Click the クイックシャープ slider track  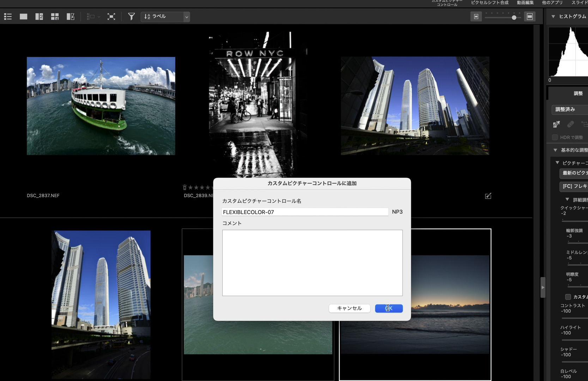coord(575,221)
